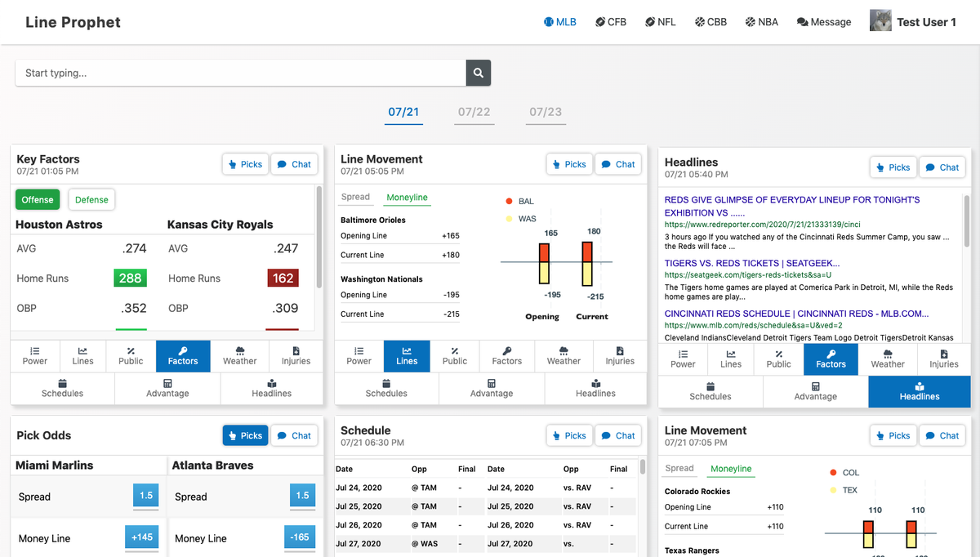Screen dimensions: 980x557
Task: Open NBA sport in top navigation
Action: click(x=762, y=22)
